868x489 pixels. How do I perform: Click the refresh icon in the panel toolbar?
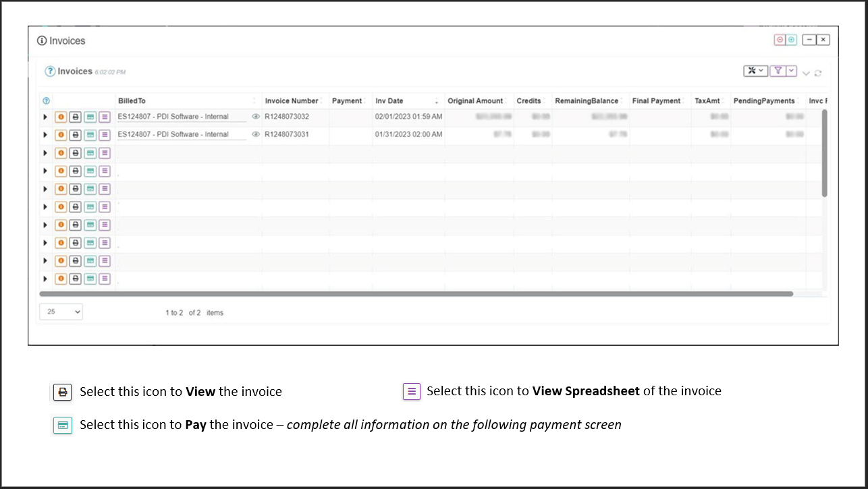tap(818, 73)
